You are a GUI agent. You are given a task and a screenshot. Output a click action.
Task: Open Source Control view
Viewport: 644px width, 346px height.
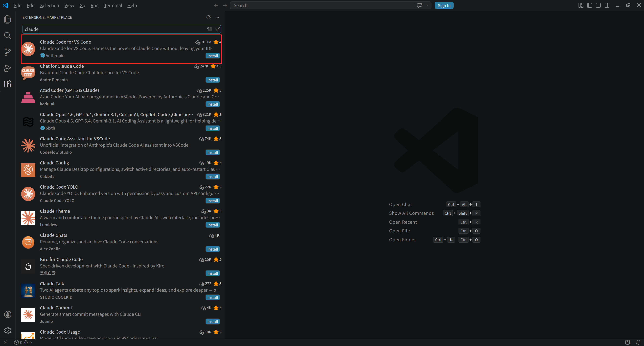(x=8, y=52)
